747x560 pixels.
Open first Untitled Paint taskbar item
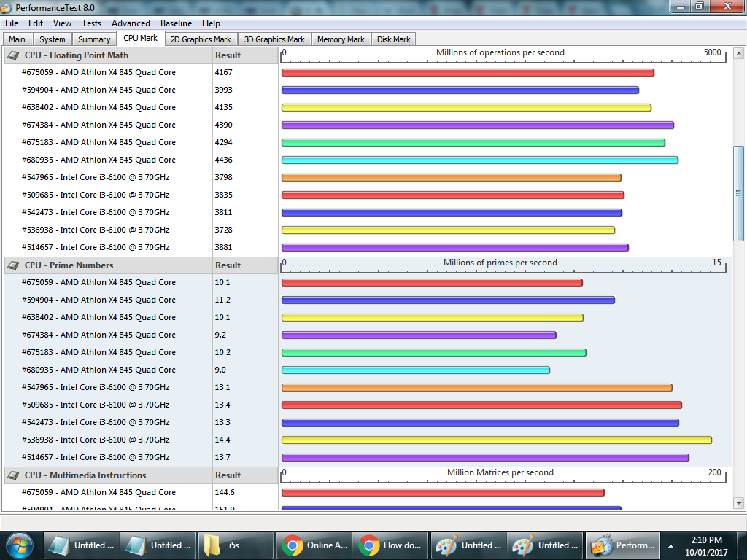click(x=469, y=545)
